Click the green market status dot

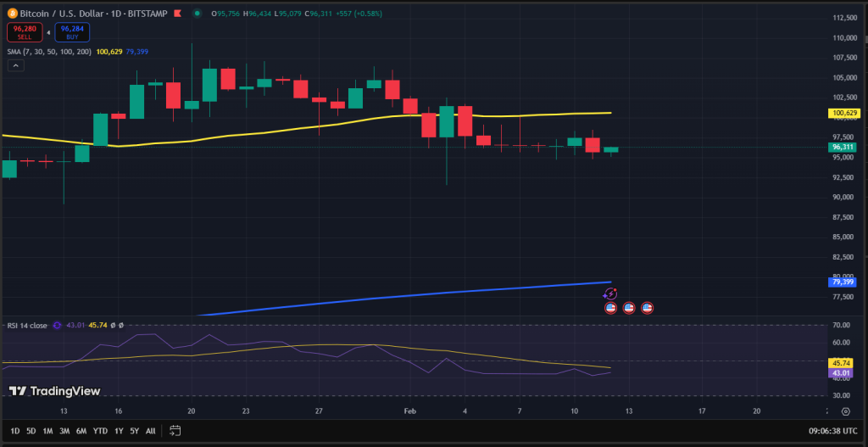(197, 14)
